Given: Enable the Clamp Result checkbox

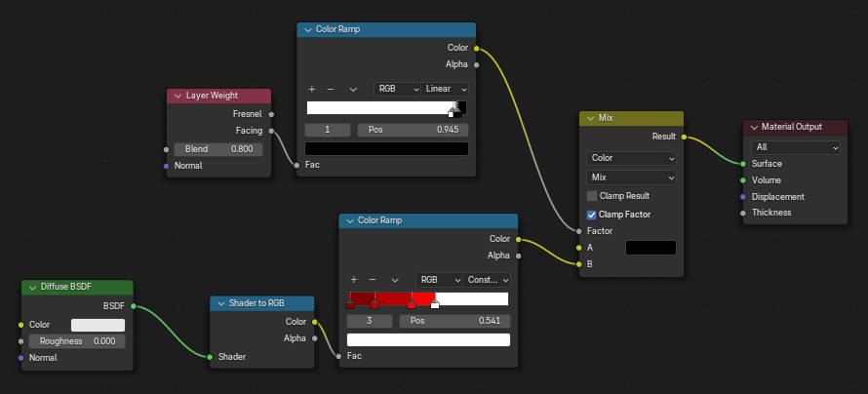Looking at the screenshot, I should [x=592, y=196].
